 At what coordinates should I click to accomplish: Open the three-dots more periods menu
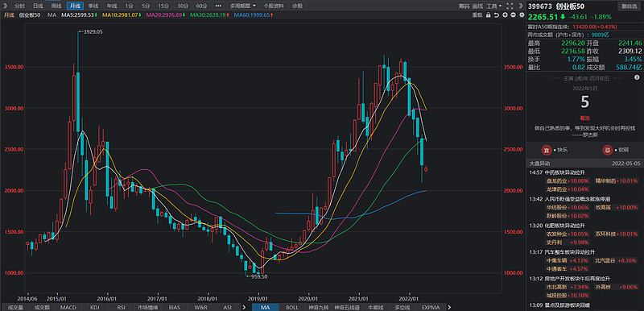coord(218,6)
